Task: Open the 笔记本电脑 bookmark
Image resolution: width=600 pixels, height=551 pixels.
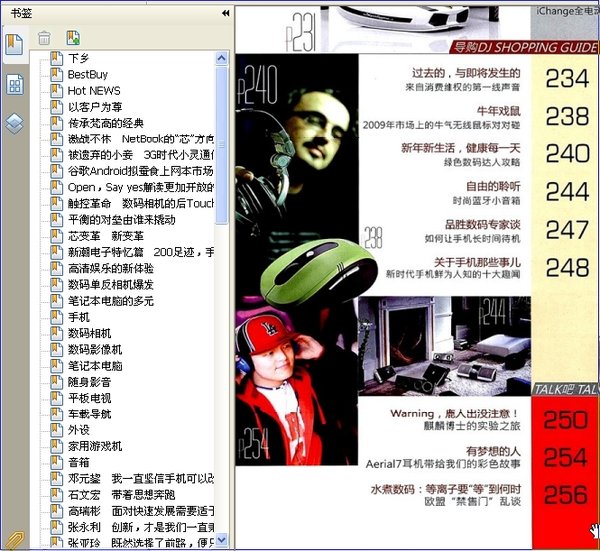Action: pyautogui.click(x=95, y=365)
